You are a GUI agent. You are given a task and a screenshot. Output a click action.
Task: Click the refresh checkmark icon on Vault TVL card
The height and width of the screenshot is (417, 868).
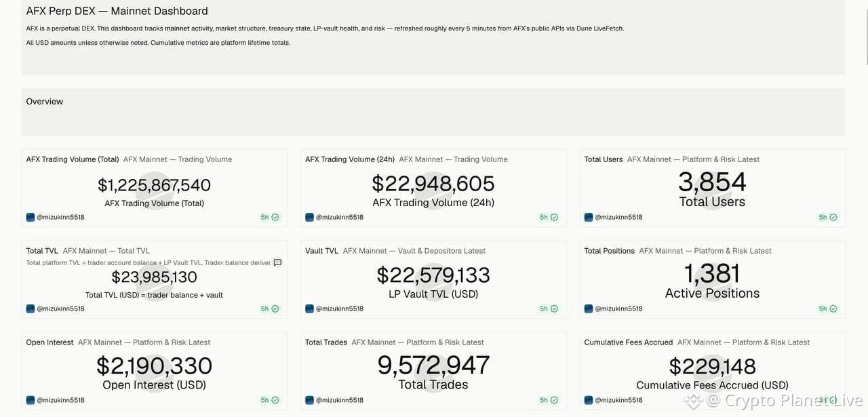(554, 309)
